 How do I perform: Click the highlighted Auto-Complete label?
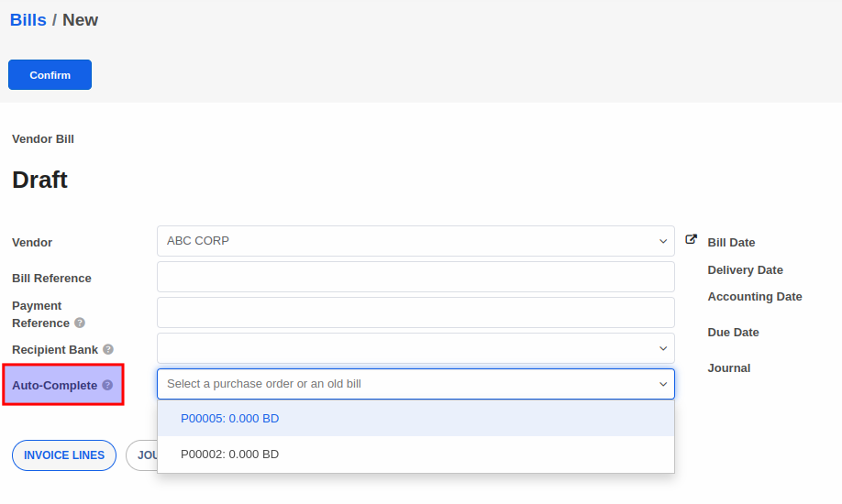click(54, 386)
